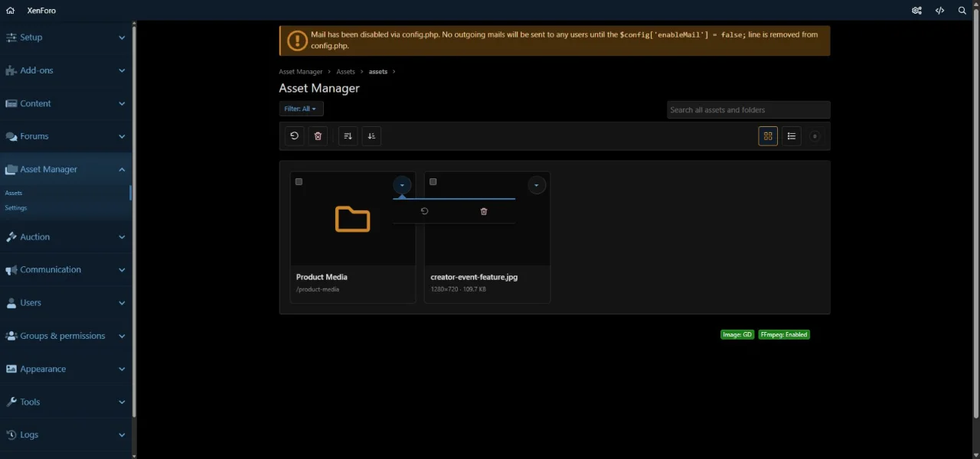Screen dimensions: 980x459
Task: Expand the Content section chevron
Action: coord(122,103)
